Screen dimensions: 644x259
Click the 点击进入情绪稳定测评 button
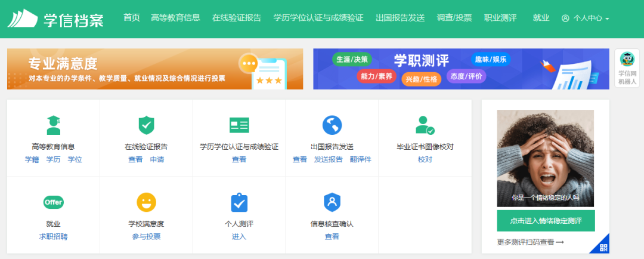546,221
